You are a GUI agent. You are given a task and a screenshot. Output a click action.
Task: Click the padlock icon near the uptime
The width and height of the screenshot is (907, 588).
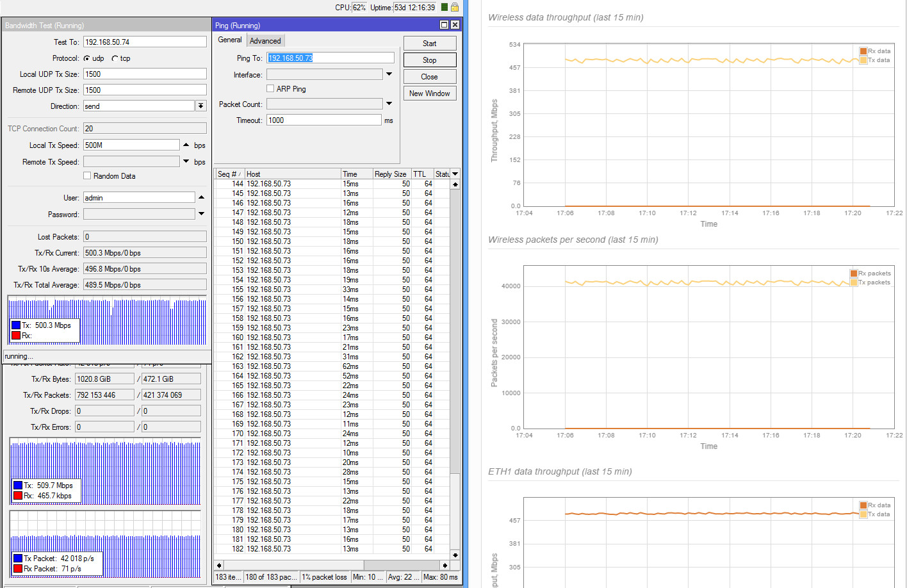point(455,7)
